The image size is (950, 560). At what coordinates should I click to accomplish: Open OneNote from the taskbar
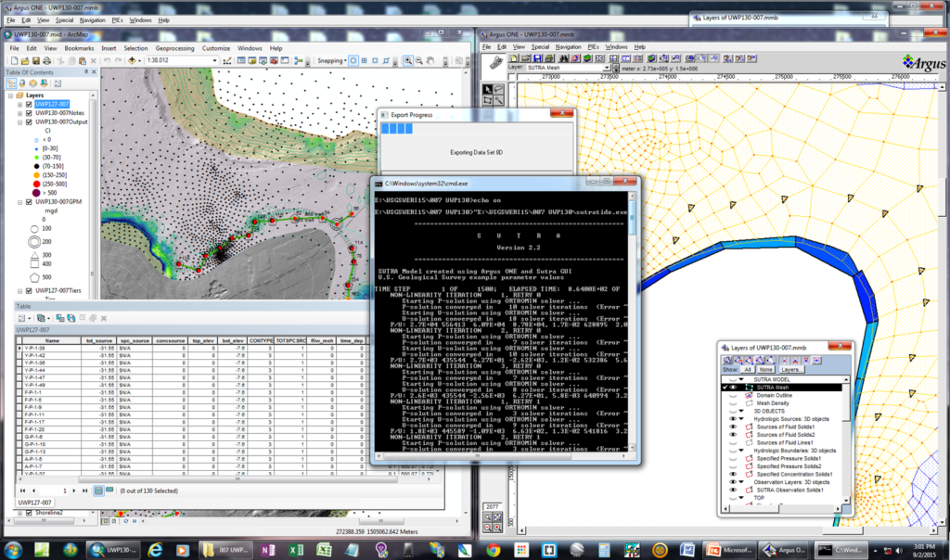tap(268, 550)
